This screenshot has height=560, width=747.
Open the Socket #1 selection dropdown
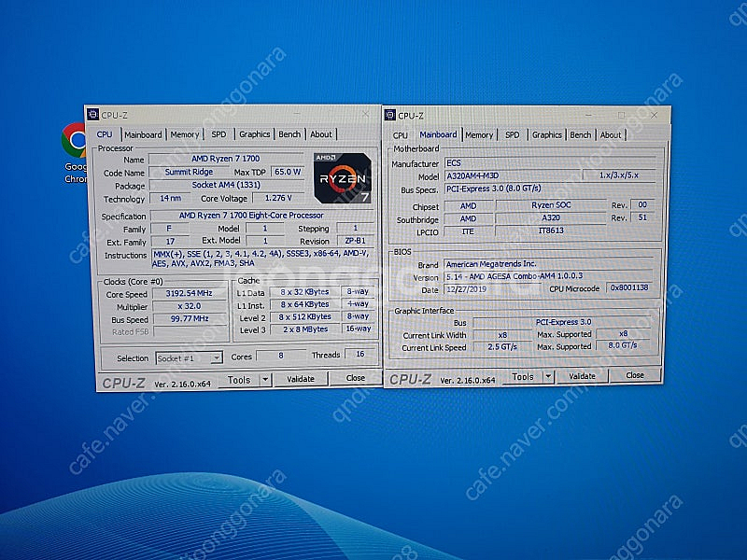(x=190, y=357)
